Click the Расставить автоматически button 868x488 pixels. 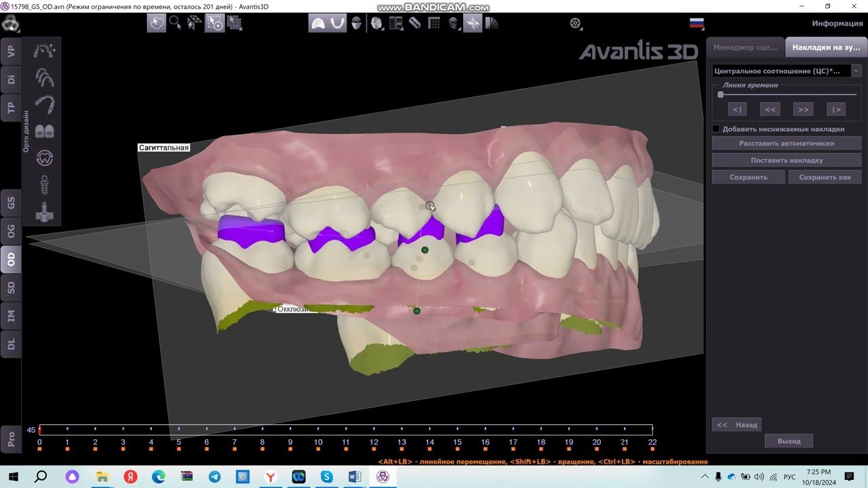point(787,144)
